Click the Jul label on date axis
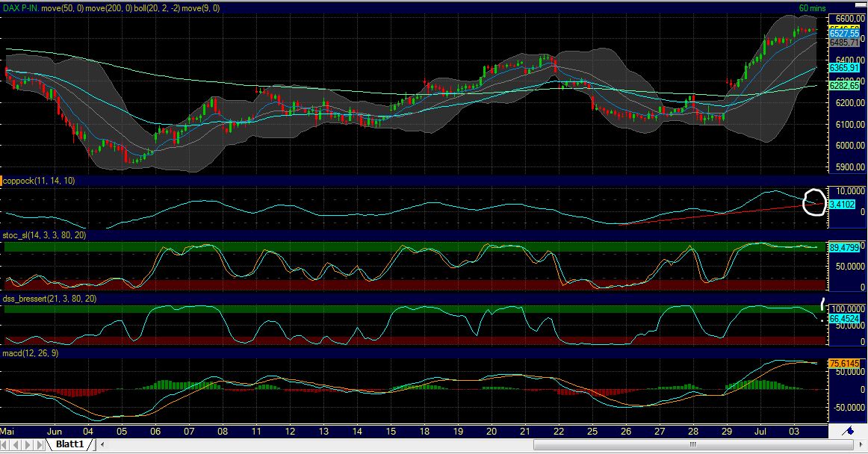Viewport: 868px width, 454px height. pos(760,432)
